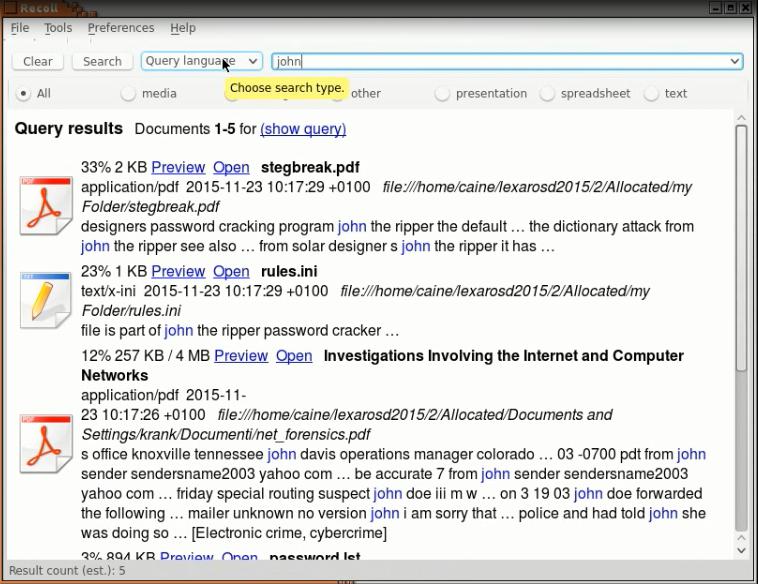This screenshot has width=758, height=584.
Task: Select the presentation filter radio button
Action: [x=442, y=93]
